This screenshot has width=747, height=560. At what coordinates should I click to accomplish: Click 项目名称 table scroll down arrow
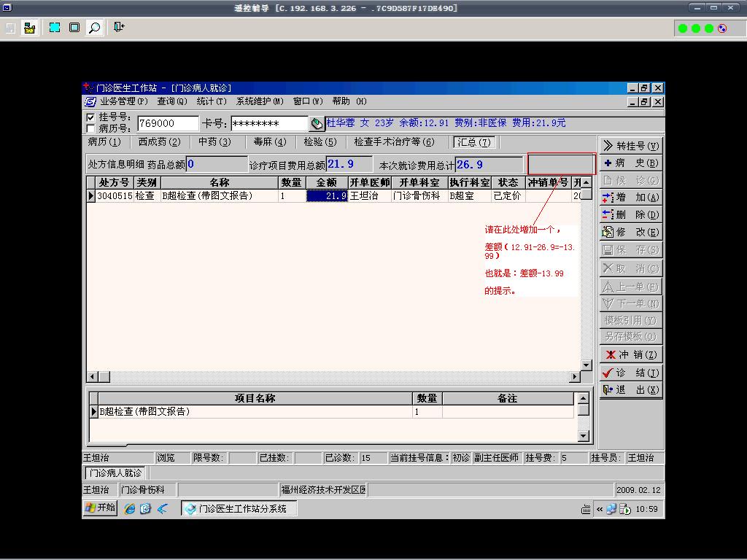coord(584,436)
